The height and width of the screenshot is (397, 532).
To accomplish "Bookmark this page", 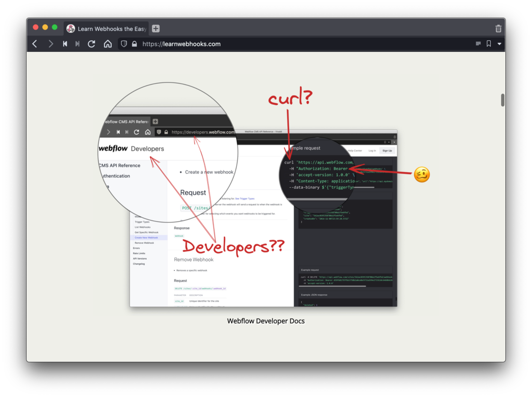I will (489, 43).
